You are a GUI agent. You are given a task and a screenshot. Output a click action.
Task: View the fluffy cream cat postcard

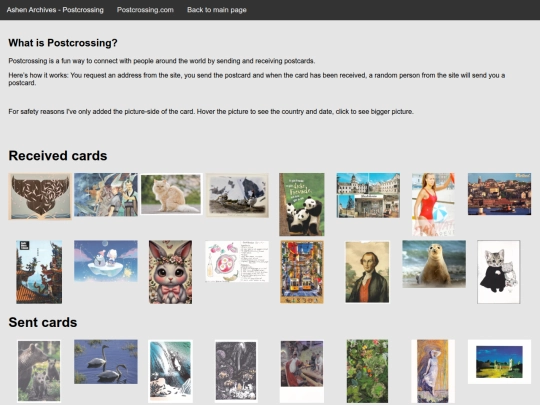171,194
